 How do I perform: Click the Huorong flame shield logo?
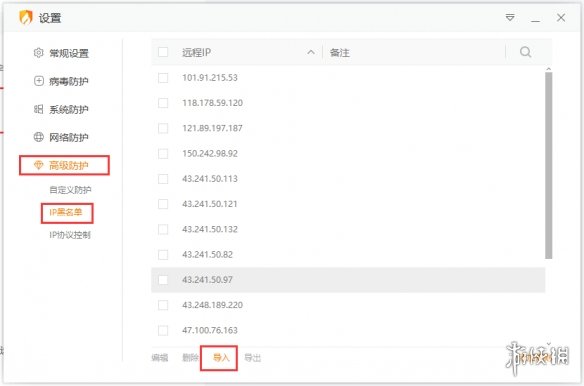click(26, 18)
